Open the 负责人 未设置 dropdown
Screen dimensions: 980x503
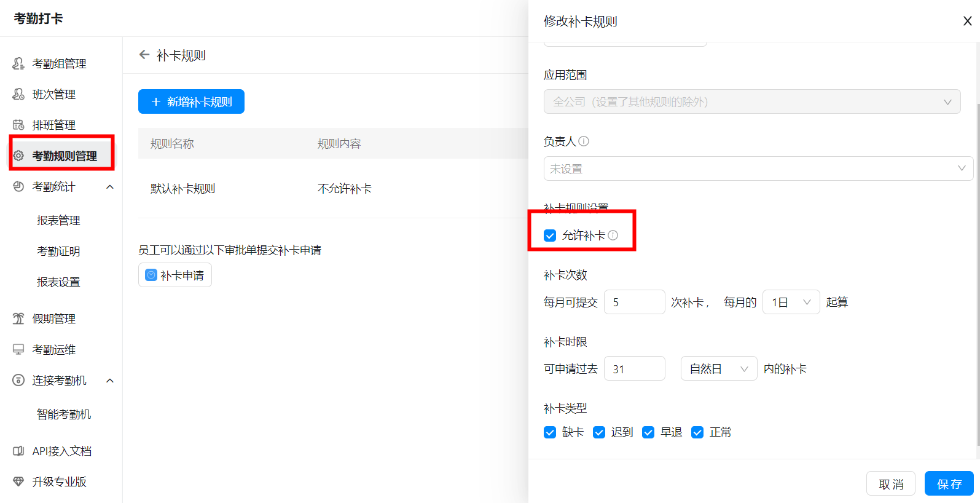pyautogui.click(x=758, y=168)
